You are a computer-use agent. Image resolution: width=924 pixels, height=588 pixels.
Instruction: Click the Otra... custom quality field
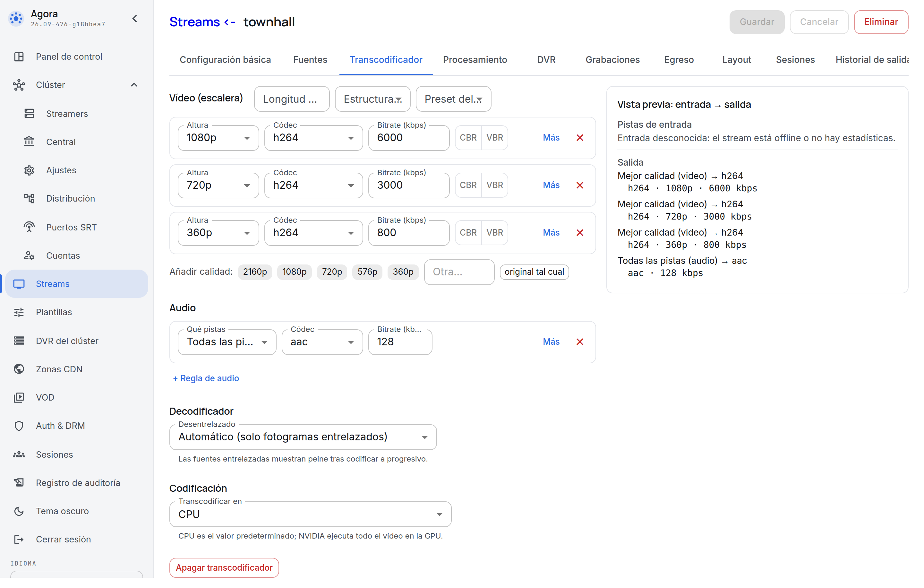[x=459, y=272]
